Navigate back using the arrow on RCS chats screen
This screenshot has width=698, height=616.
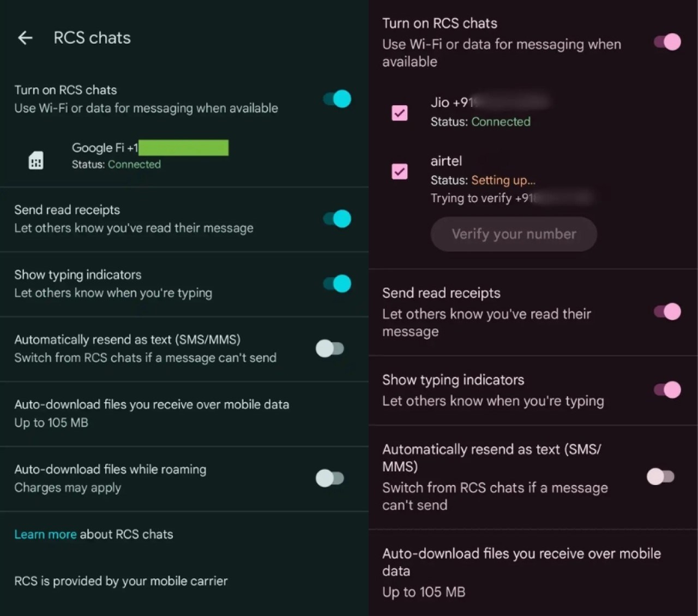coord(25,37)
